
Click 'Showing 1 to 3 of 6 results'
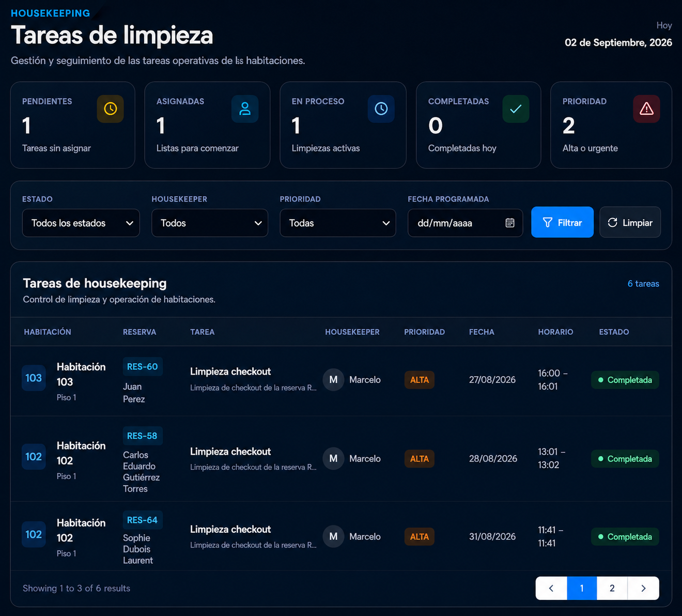pos(76,588)
